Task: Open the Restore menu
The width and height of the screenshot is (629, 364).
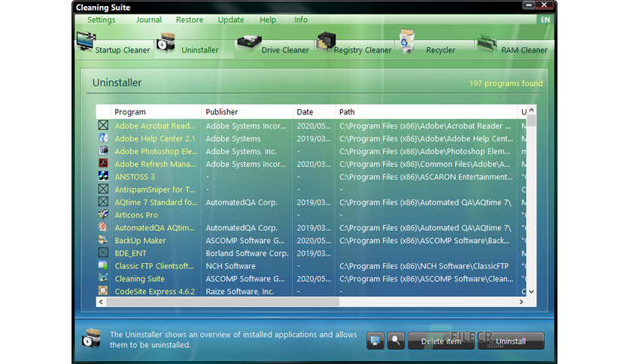Action: point(190,20)
